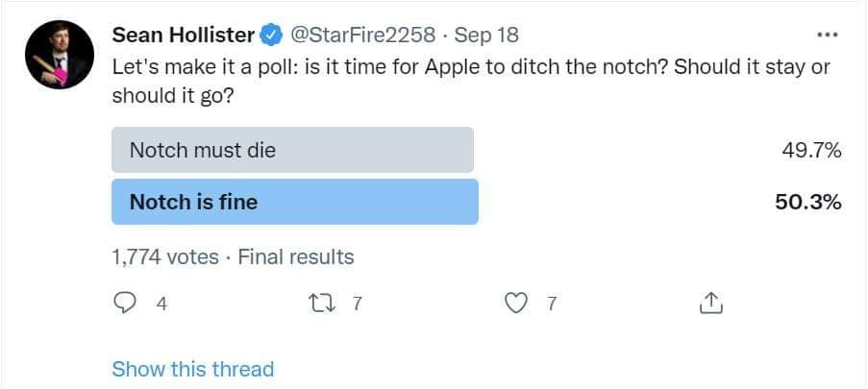Open Sean Hollister's profile picture

tap(59, 54)
